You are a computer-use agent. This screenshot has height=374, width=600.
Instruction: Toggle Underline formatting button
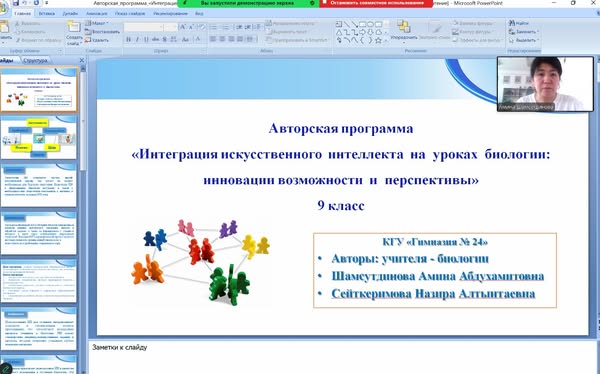pyautogui.click(x=146, y=39)
